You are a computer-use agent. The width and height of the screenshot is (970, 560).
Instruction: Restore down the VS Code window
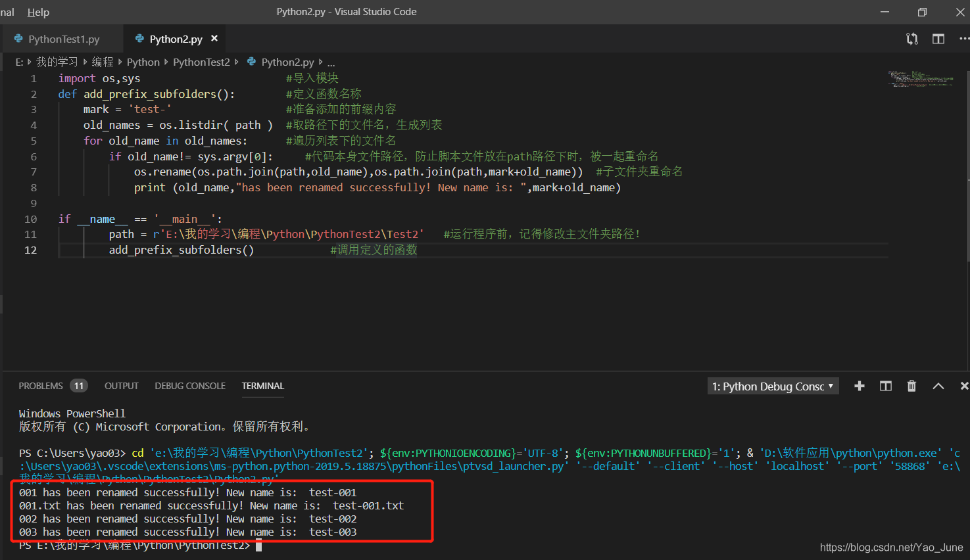tap(922, 12)
